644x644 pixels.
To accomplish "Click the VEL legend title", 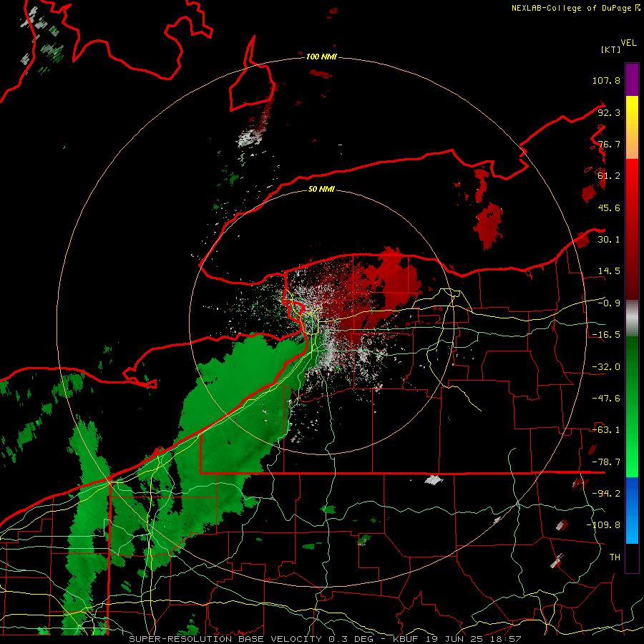I will (x=628, y=43).
